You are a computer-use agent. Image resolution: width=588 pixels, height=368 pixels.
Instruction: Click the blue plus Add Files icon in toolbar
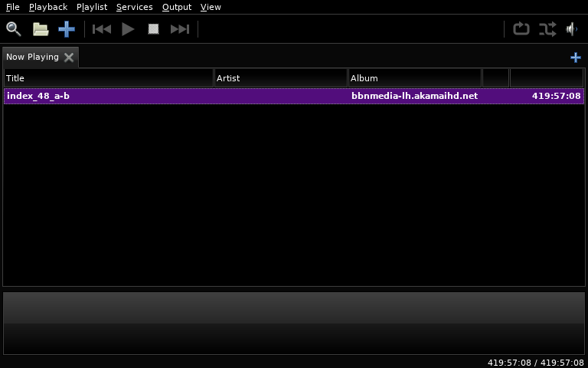(x=67, y=29)
